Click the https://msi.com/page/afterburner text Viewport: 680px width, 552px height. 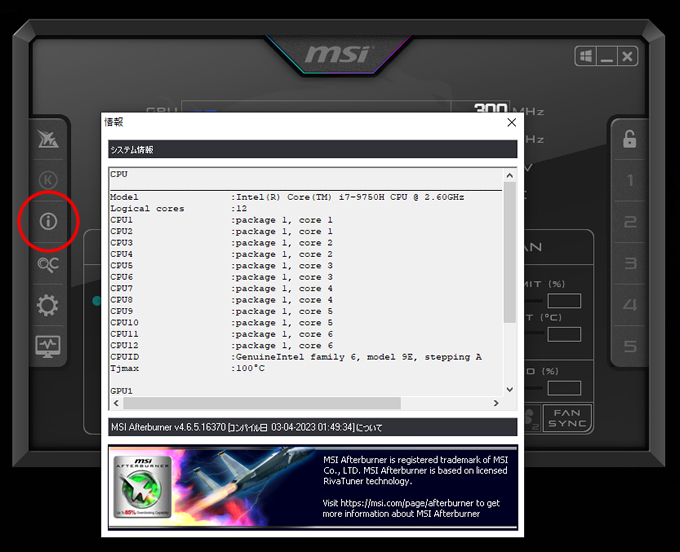click(x=407, y=503)
